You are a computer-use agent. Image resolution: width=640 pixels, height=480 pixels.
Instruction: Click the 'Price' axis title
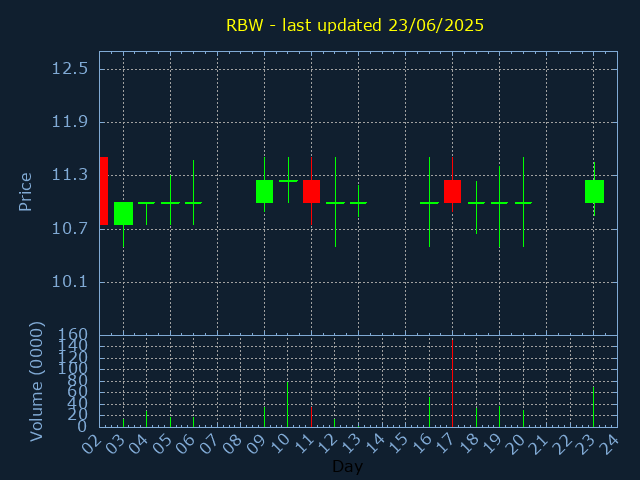[25, 192]
